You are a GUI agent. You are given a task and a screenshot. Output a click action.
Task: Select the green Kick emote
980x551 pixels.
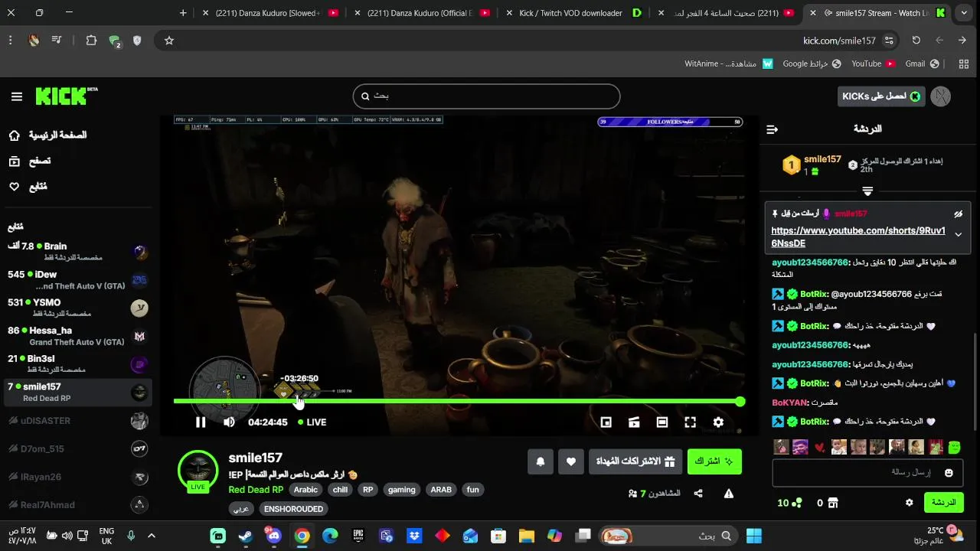(x=954, y=447)
